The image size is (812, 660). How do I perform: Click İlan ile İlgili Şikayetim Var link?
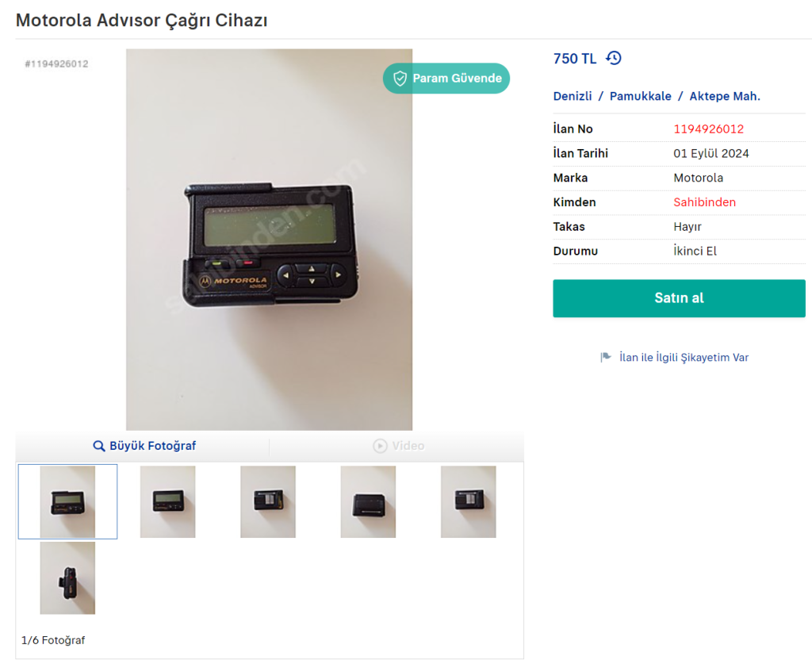(684, 358)
